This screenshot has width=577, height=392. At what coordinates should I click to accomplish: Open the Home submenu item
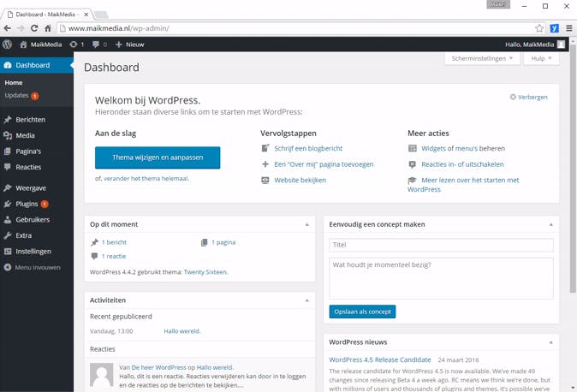tap(14, 83)
